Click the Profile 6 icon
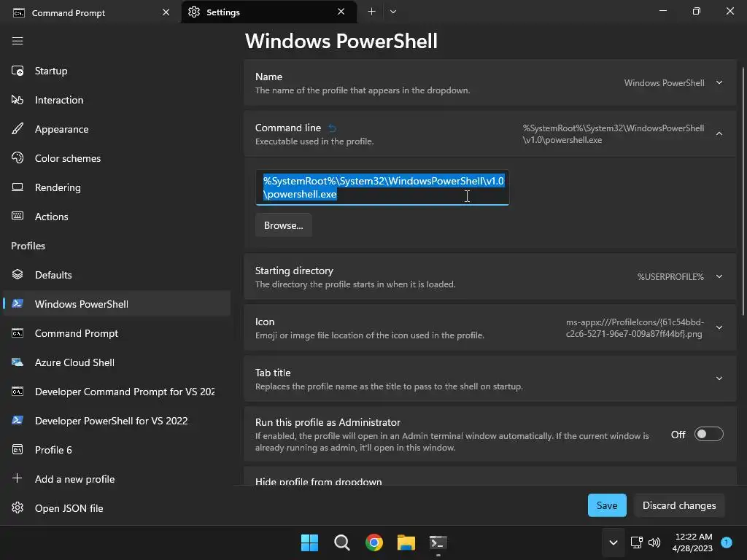 (18, 449)
